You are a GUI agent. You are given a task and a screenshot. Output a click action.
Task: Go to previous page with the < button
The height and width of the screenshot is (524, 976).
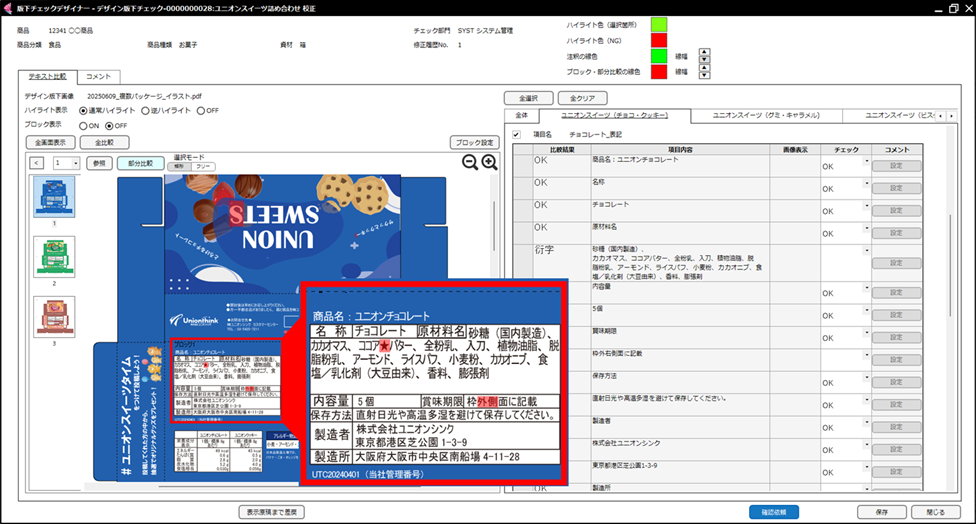click(x=37, y=163)
